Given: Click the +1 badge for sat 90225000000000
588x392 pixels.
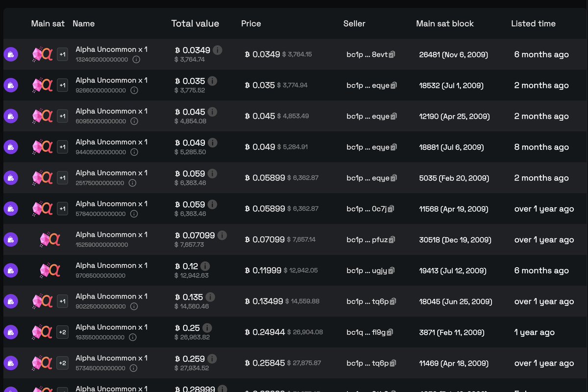Looking at the screenshot, I should tap(62, 301).
